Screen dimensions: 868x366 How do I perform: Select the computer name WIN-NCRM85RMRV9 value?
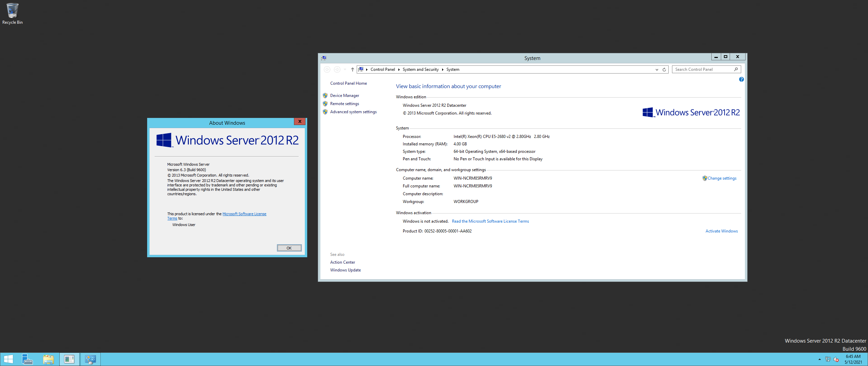(473, 178)
